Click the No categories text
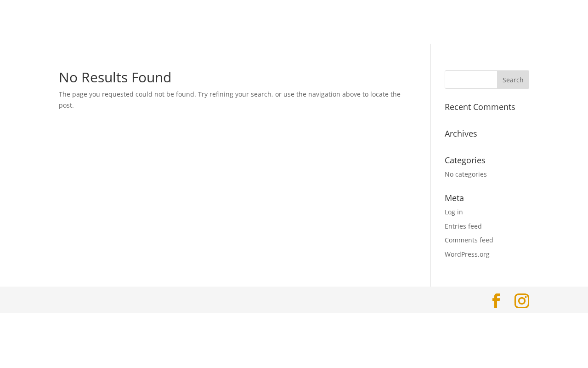This screenshot has width=588, height=368. pos(465,174)
